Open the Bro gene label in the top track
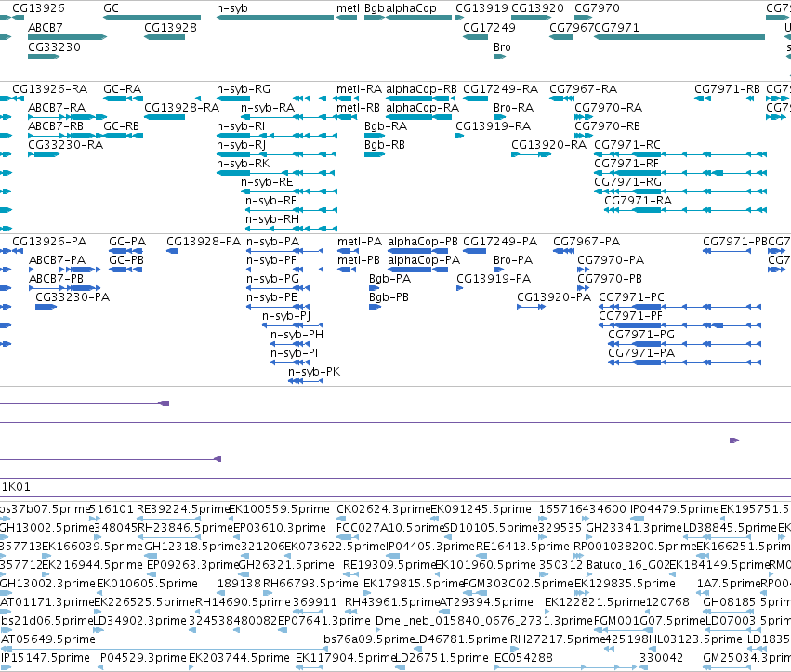Image resolution: width=791 pixels, height=672 pixels. (502, 46)
